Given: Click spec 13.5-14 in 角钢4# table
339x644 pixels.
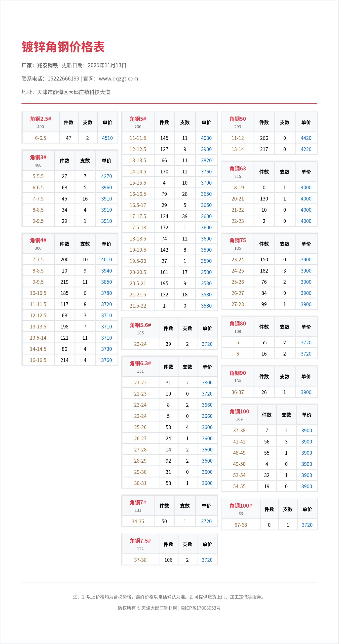Looking at the screenshot, I should (38, 338).
